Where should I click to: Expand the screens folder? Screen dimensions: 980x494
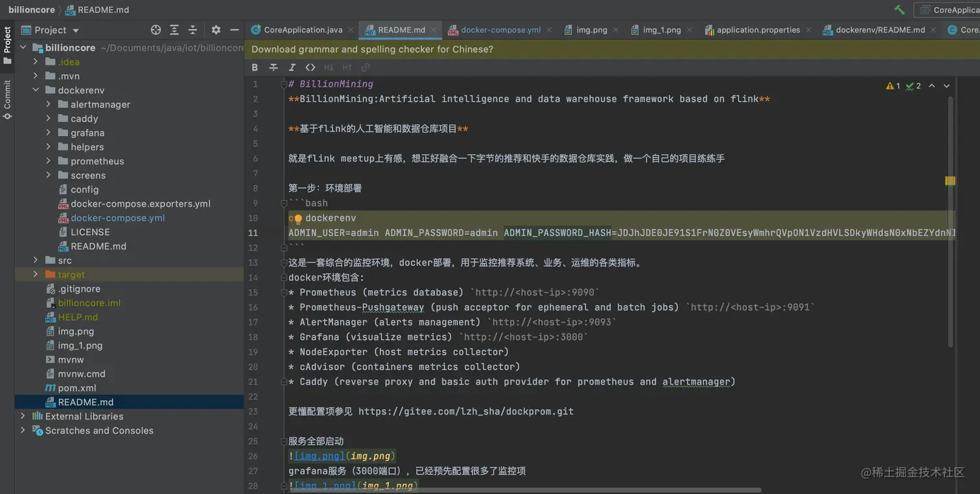click(x=49, y=176)
